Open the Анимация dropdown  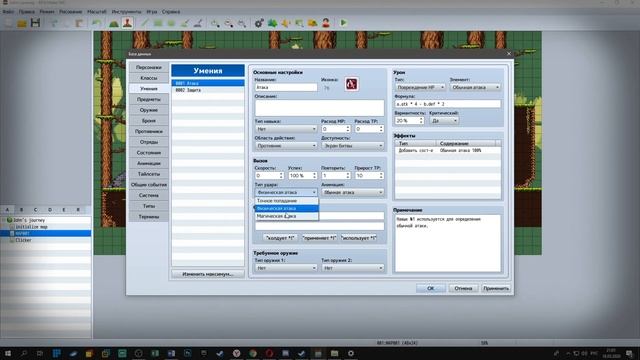click(353, 192)
